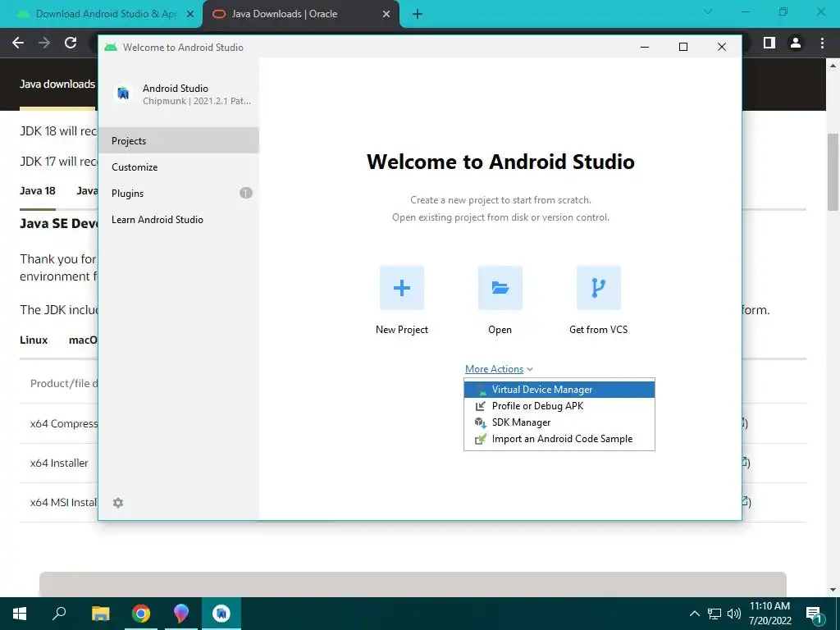Viewport: 840px width, 630px height.
Task: Click the Android Studio taskbar icon
Action: (221, 614)
